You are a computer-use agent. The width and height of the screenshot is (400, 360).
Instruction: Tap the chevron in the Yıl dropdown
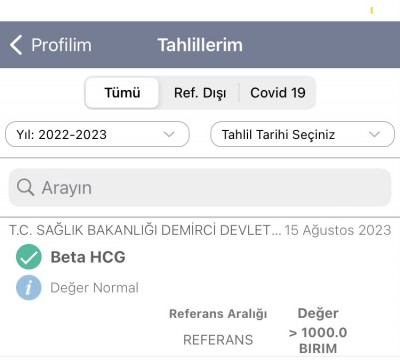coord(169,134)
